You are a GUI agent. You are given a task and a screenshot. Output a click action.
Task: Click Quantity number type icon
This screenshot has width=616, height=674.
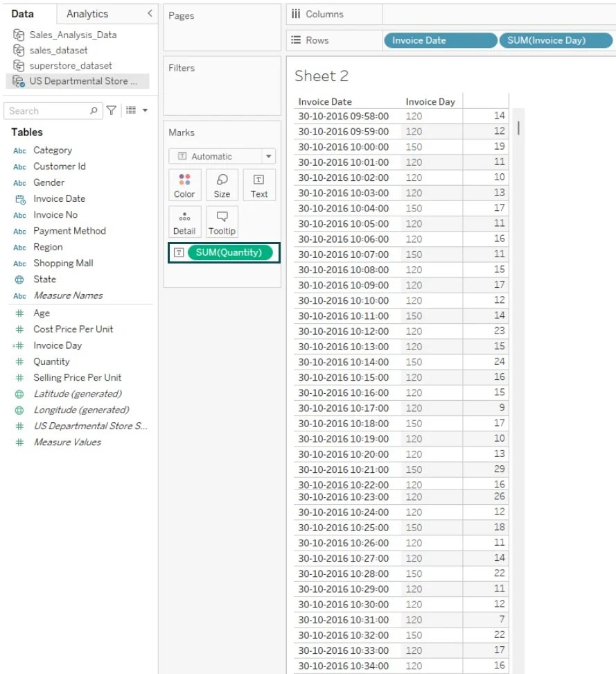click(x=19, y=362)
